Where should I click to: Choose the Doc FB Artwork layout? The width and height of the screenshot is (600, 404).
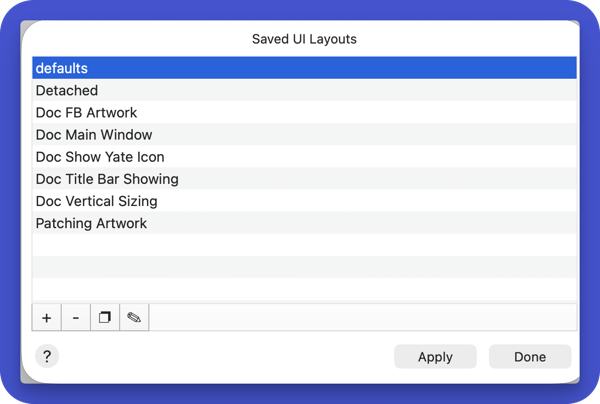304,112
